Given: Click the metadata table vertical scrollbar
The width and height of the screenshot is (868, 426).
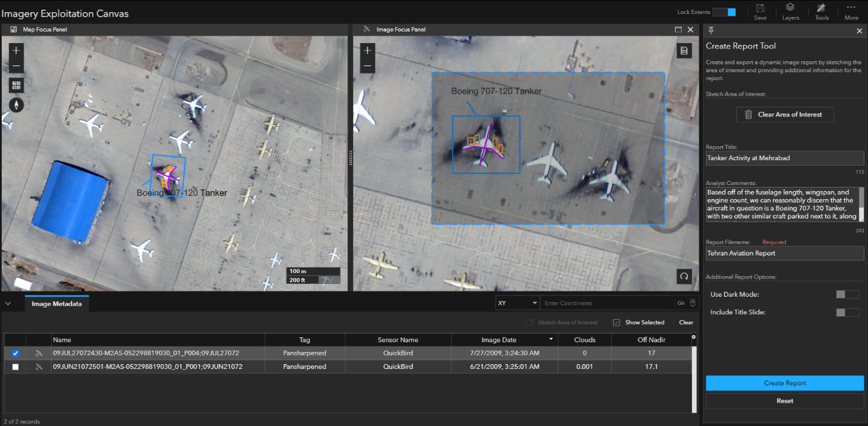Looking at the screenshot, I should [x=694, y=379].
